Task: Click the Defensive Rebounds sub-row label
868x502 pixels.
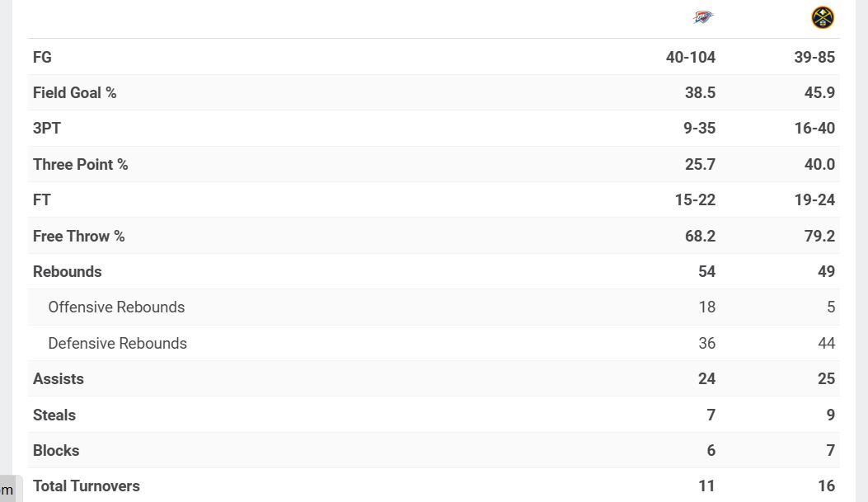Action: [117, 343]
